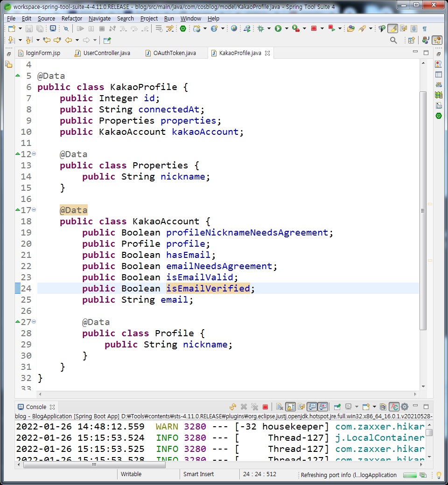
Task: Switch to loginForm.jsp editor tab
Action: point(39,53)
